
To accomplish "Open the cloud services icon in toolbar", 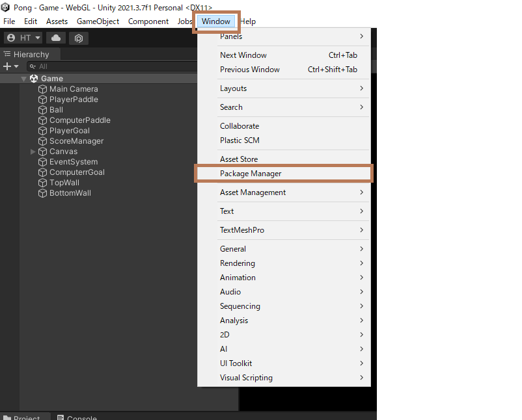I will (x=56, y=38).
